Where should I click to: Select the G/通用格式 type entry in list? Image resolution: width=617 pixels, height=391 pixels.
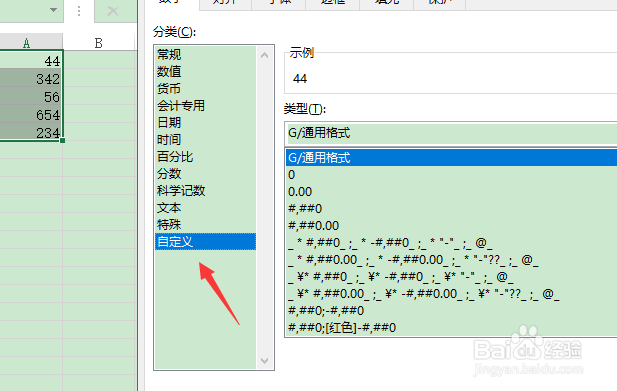coord(451,158)
